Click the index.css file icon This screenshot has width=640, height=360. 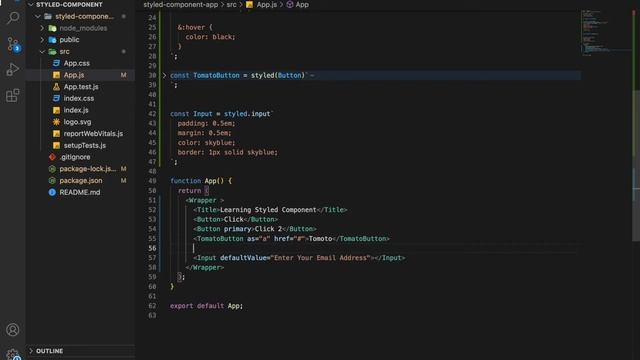point(56,98)
